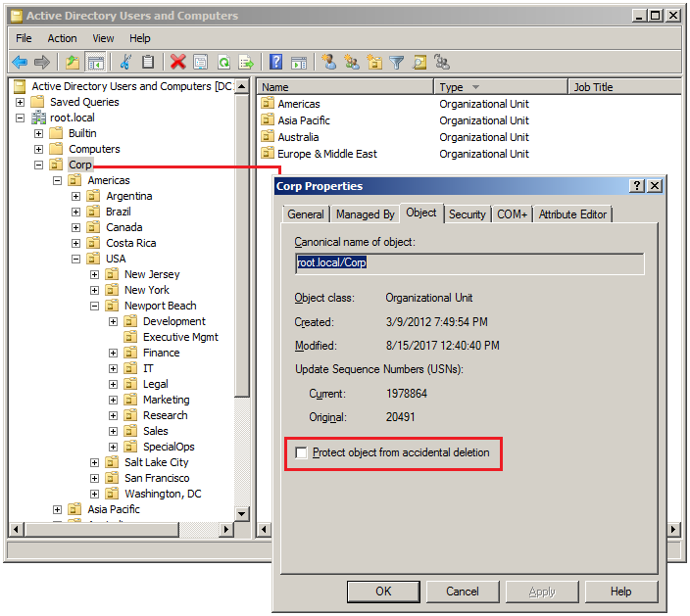Select Costa Rica in the tree
Viewport: 690px width, 616px height.
pyautogui.click(x=130, y=243)
